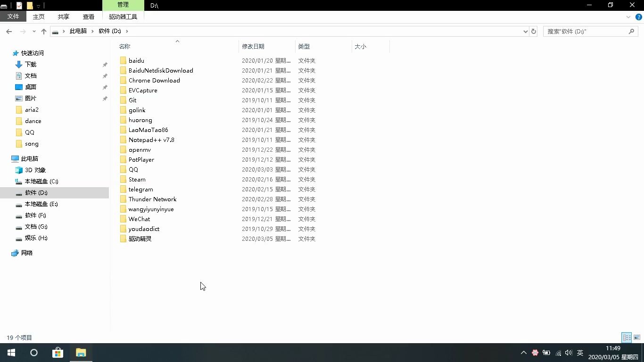Screen dimensions: 644x362
Task: Switch to the 共享 ribbon tab
Action: coord(64,16)
